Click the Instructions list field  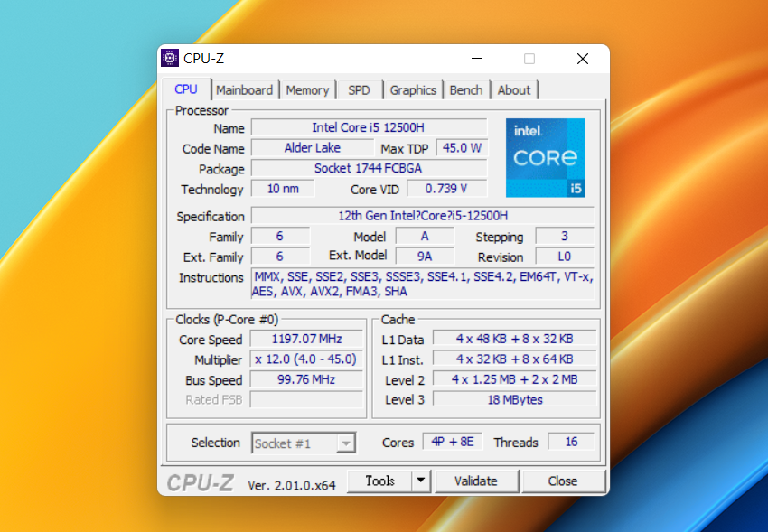(423, 284)
